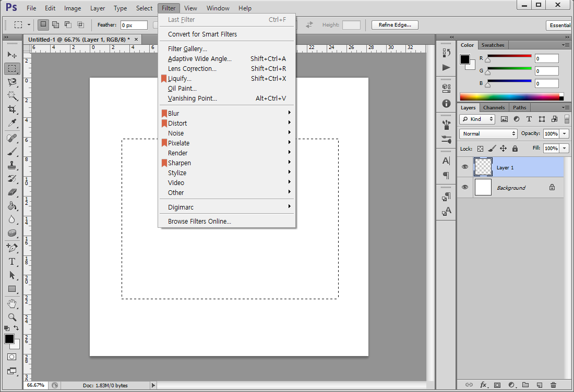Click the Essentials workspace button

560,25
